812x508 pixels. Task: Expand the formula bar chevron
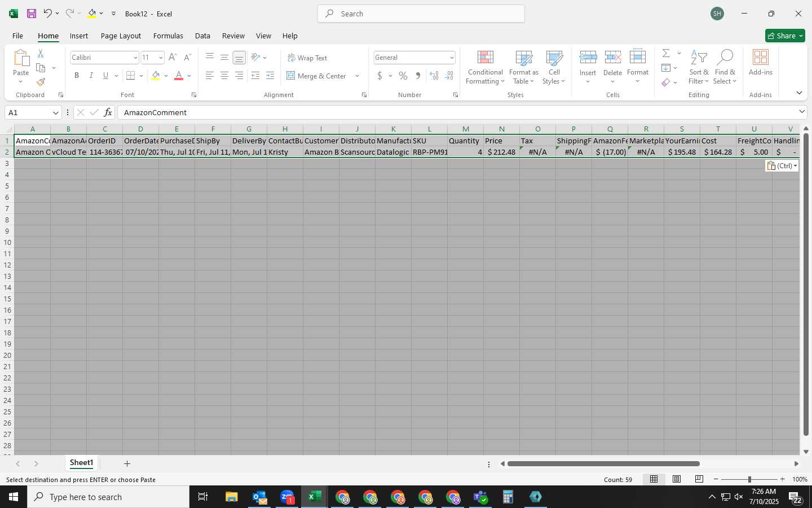click(802, 112)
